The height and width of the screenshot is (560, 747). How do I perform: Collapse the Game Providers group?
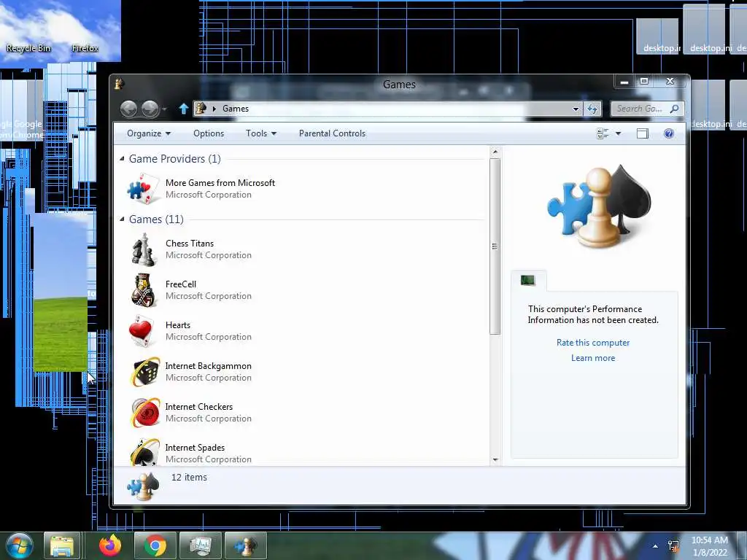(x=122, y=158)
